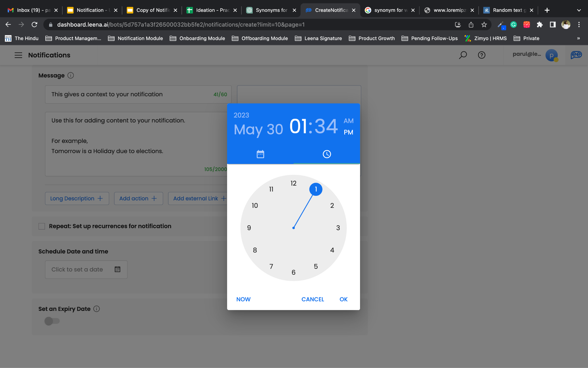This screenshot has height=368, width=588.
Task: Select AM in the time picker
Action: point(348,121)
